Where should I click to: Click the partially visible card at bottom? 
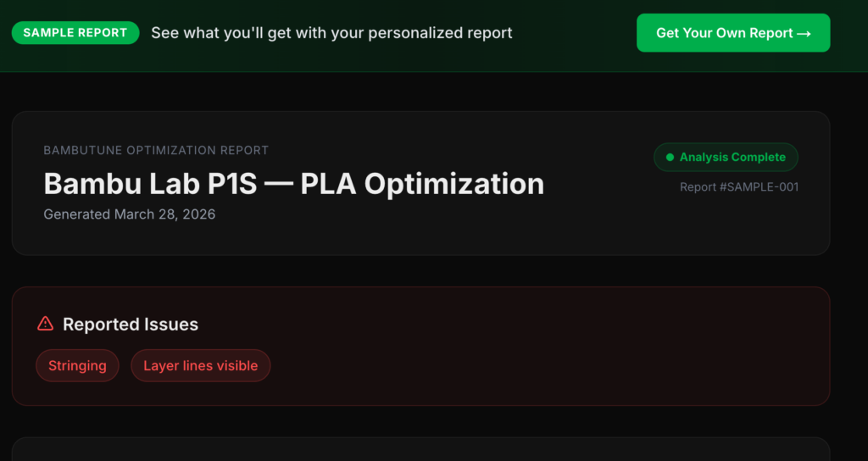pyautogui.click(x=420, y=450)
